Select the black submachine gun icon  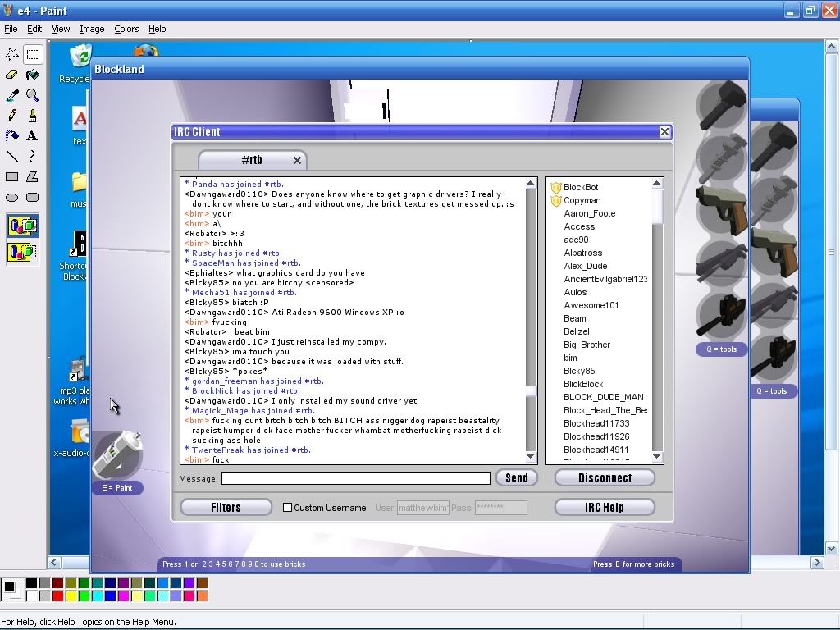coord(723,316)
